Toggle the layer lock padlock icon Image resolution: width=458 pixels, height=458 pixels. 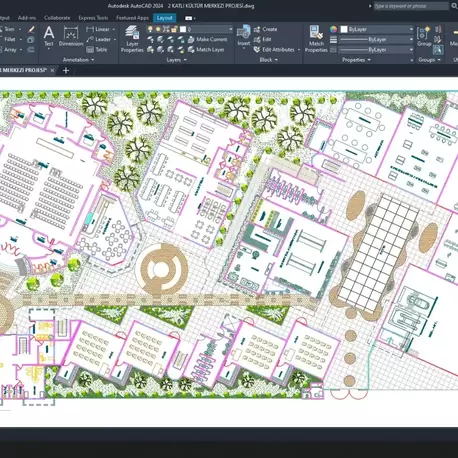pyautogui.click(x=174, y=29)
